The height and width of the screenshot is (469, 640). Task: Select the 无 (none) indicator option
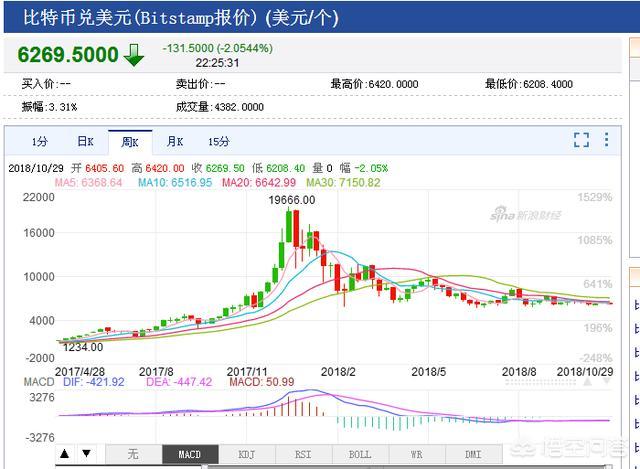click(x=132, y=454)
